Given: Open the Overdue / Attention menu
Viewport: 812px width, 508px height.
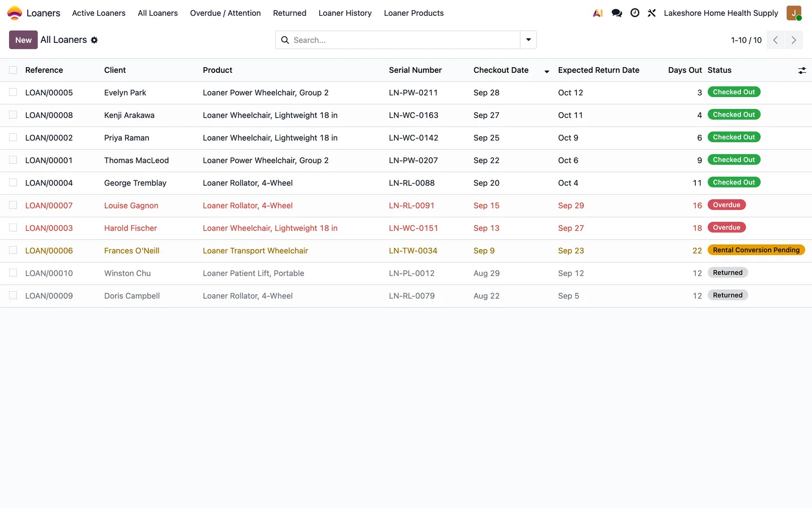Looking at the screenshot, I should tap(225, 13).
